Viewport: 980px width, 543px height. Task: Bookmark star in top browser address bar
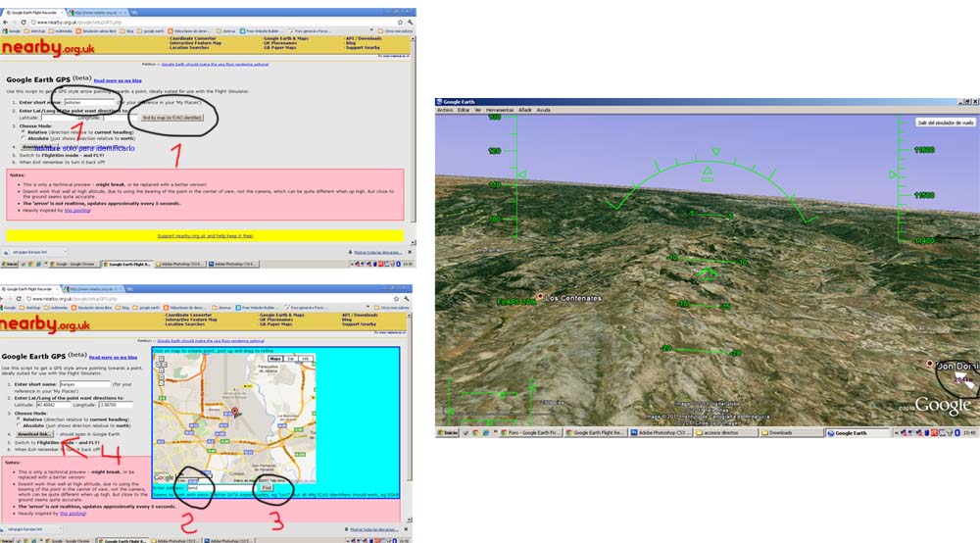(400, 22)
